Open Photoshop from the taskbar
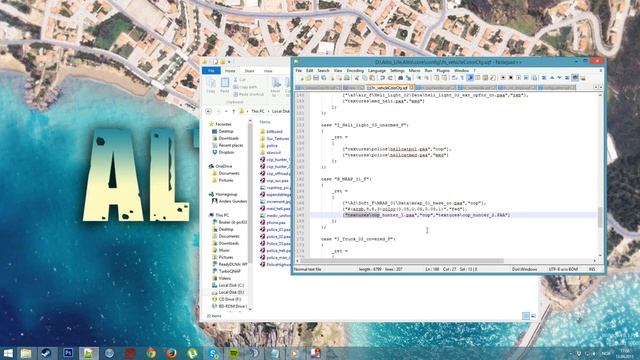This screenshot has width=640, height=360. 68,353
